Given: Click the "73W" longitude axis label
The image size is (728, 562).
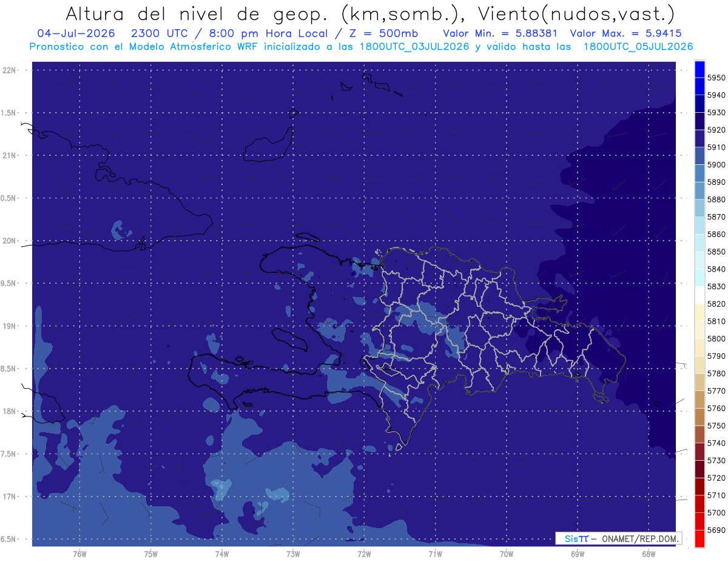Looking at the screenshot, I should (293, 554).
